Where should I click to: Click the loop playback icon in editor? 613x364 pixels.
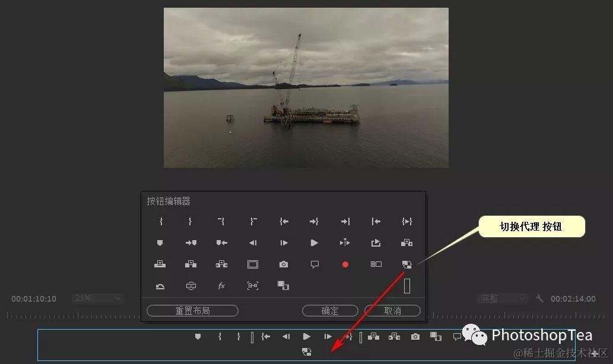tap(160, 286)
